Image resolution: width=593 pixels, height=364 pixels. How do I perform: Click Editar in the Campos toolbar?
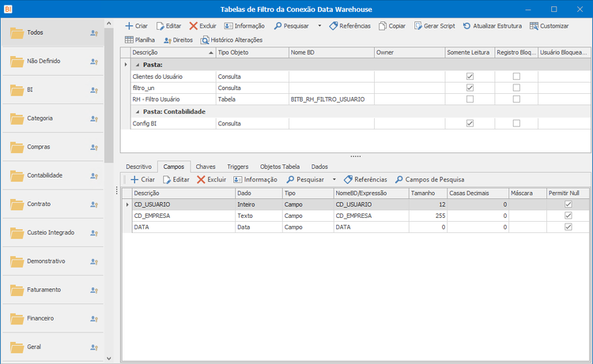176,180
